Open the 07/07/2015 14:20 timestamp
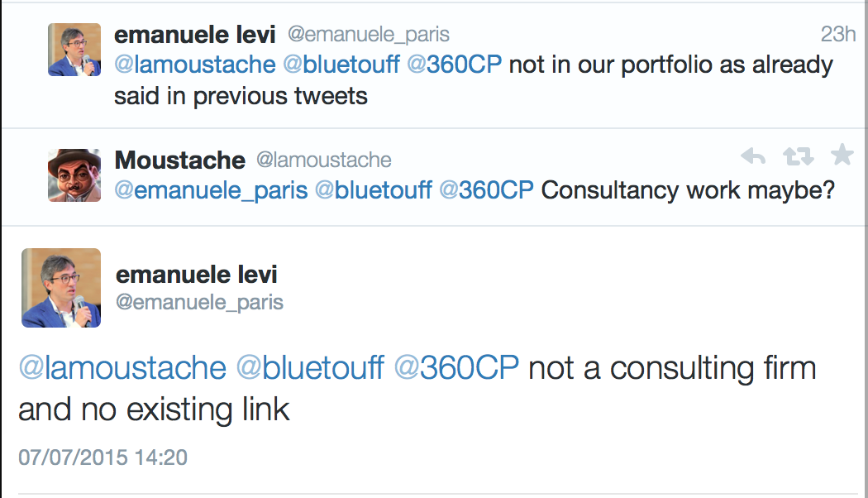The height and width of the screenshot is (498, 868). [103, 457]
